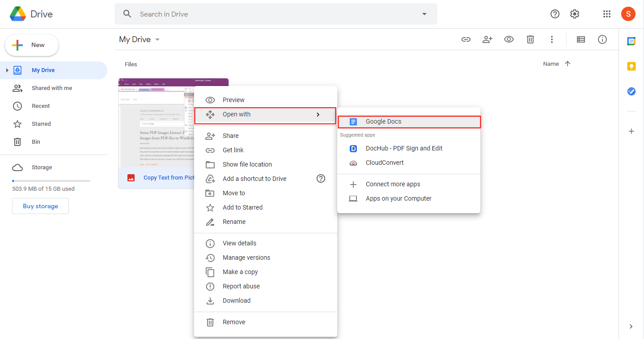644x339 pixels.
Task: Select My Drive in the sidebar
Action: [x=54, y=70]
